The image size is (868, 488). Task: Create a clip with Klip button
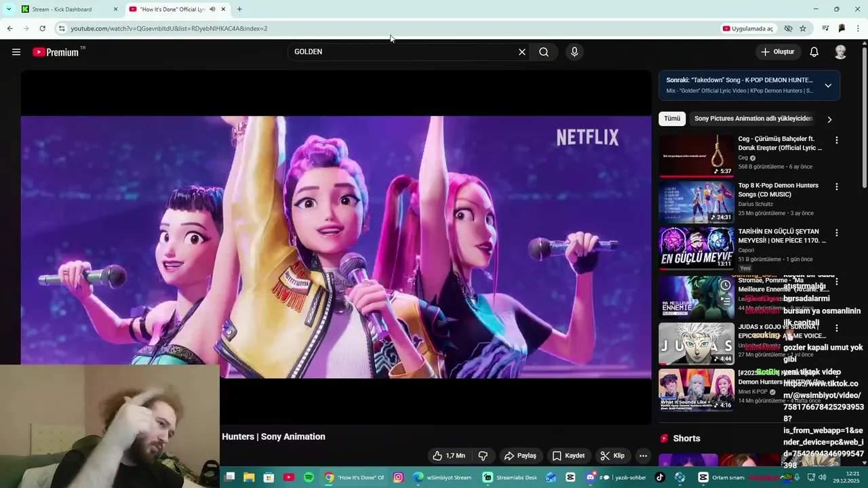pos(612,455)
